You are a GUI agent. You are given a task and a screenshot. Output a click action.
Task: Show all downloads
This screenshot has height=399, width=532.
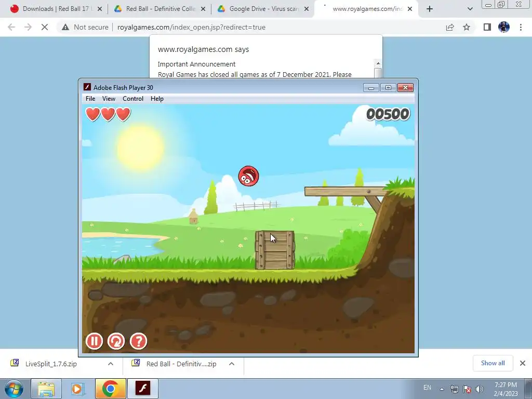click(x=493, y=363)
